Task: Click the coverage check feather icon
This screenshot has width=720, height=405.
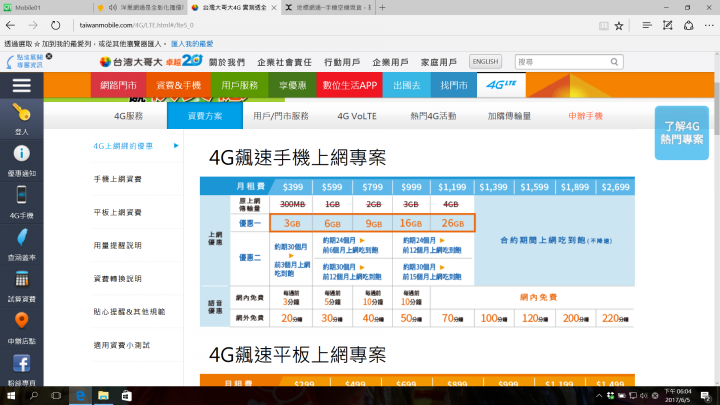Action: [x=22, y=237]
